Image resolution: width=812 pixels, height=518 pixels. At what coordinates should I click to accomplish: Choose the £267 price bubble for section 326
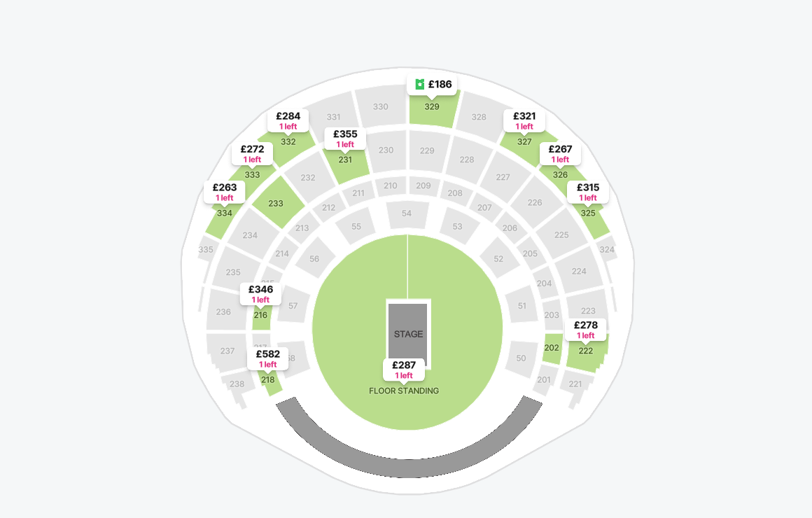(x=560, y=154)
